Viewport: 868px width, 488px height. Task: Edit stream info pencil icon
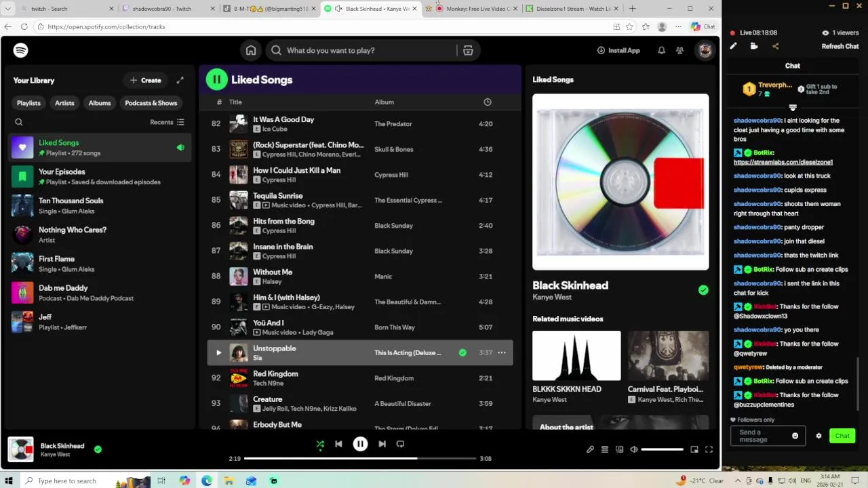coord(733,46)
